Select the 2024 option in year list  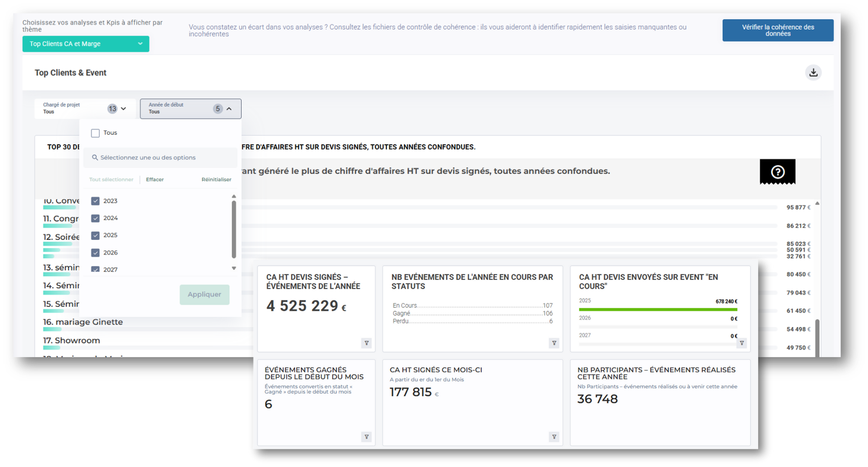pyautogui.click(x=110, y=218)
